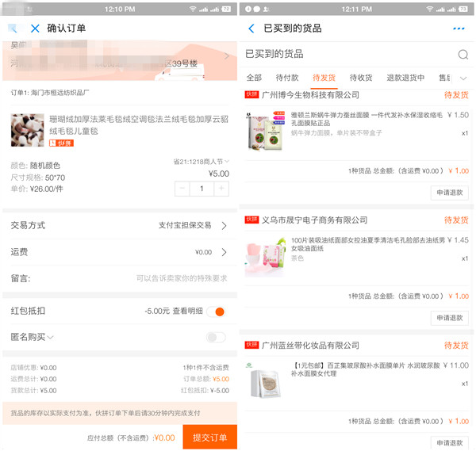Open the 待收货 tab
This screenshot has width=476, height=451.
[x=361, y=78]
